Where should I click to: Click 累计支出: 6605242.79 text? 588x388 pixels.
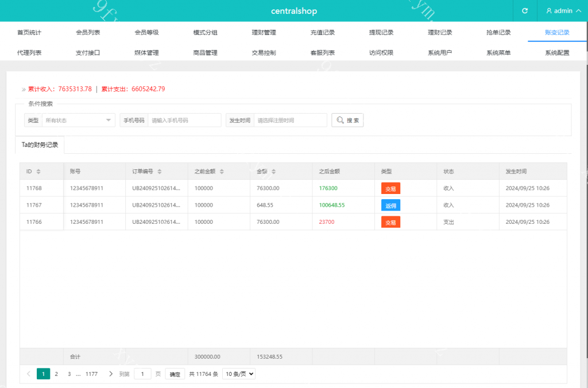point(133,89)
